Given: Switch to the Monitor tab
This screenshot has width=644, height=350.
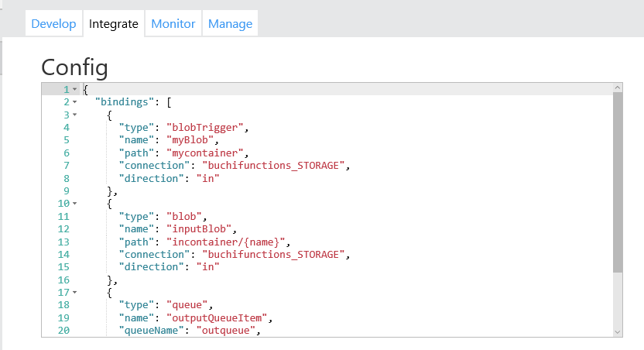Looking at the screenshot, I should [x=173, y=23].
